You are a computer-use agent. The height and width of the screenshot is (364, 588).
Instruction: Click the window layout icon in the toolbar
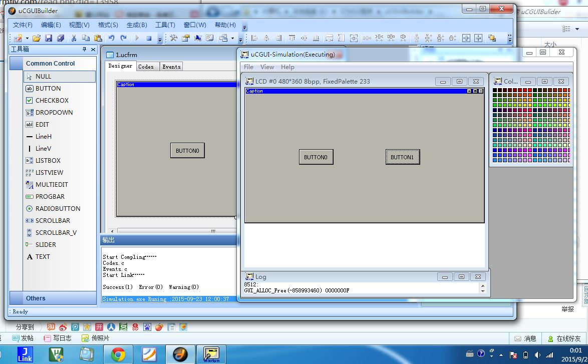[x=223, y=38]
